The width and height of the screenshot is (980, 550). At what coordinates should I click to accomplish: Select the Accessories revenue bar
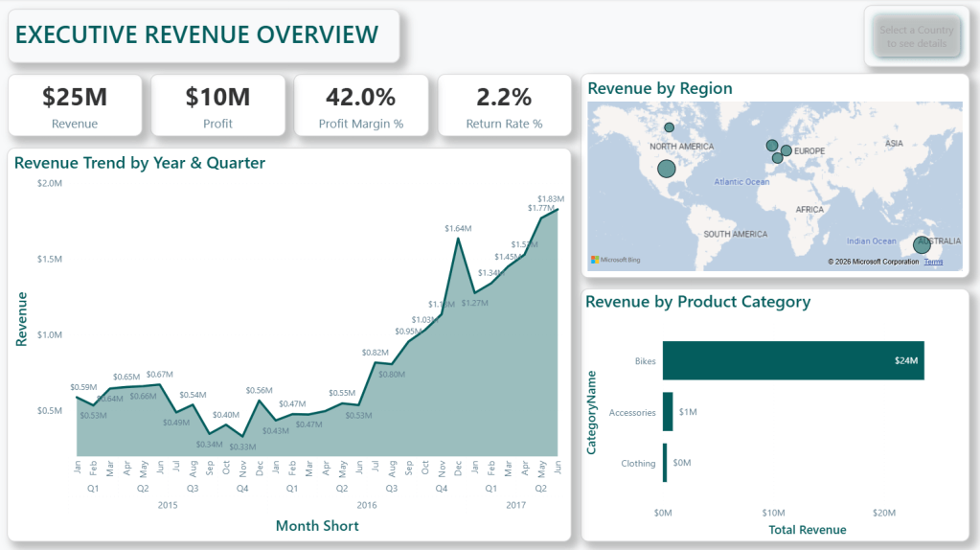click(668, 412)
